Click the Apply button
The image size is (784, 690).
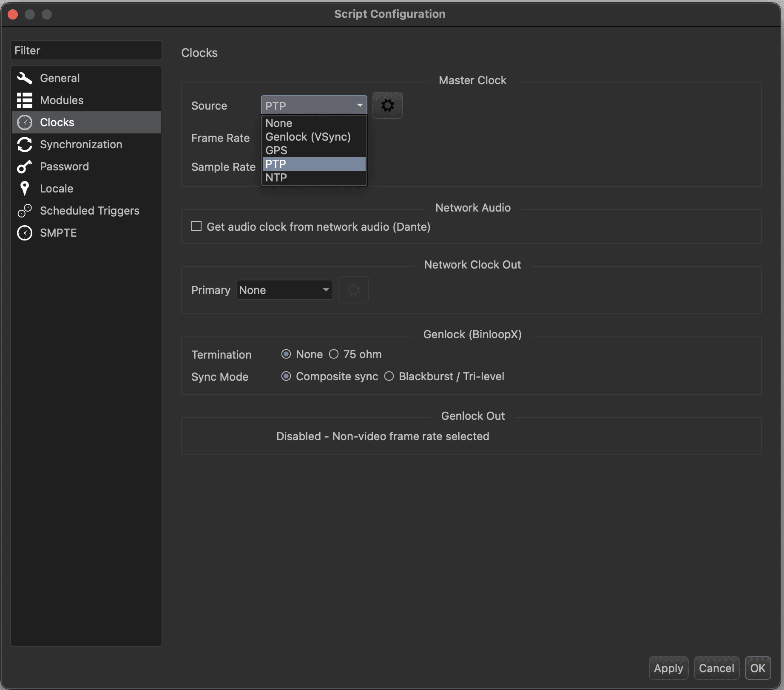668,668
